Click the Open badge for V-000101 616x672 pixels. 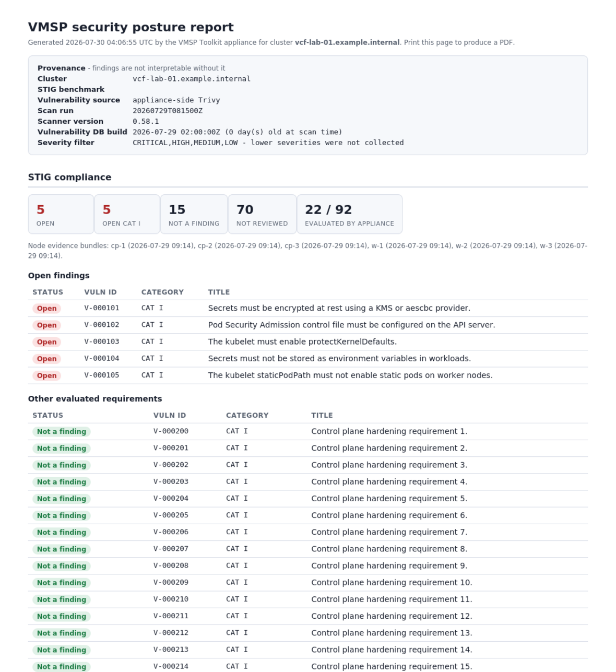46,309
